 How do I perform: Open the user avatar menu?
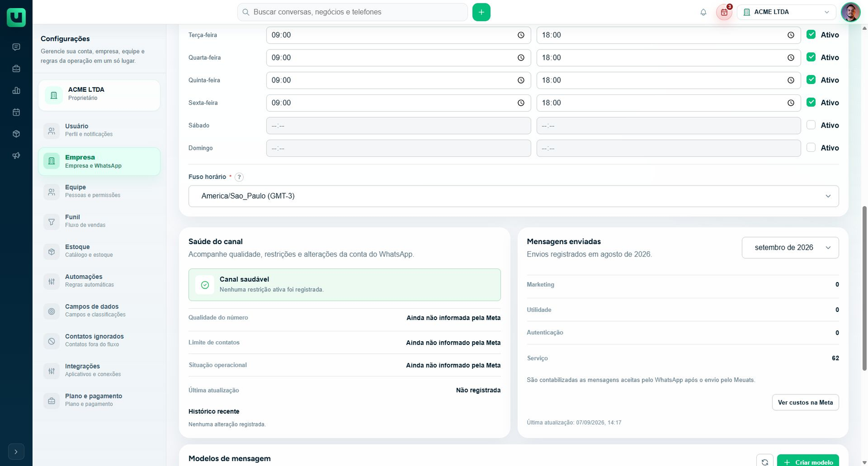(851, 12)
